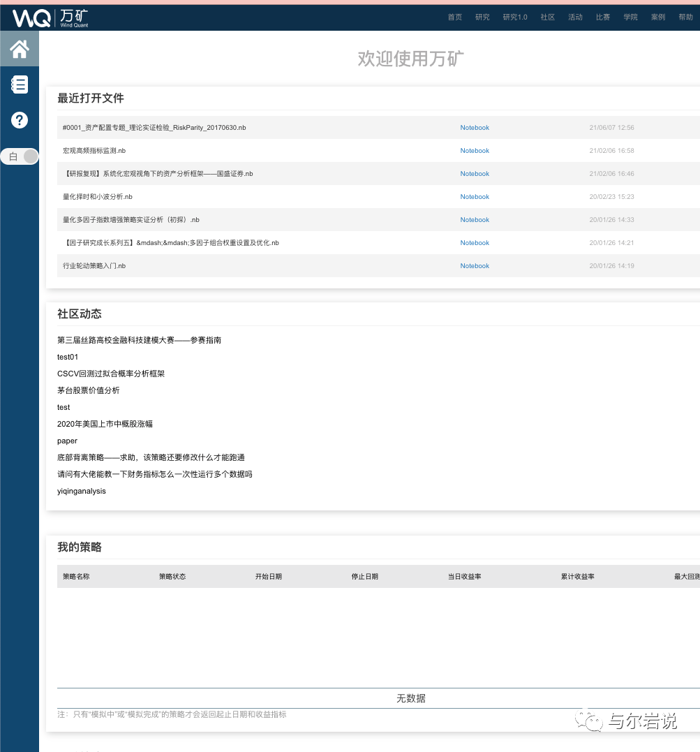Open 社区 in top navigation
The height and width of the screenshot is (752, 700).
coord(548,17)
